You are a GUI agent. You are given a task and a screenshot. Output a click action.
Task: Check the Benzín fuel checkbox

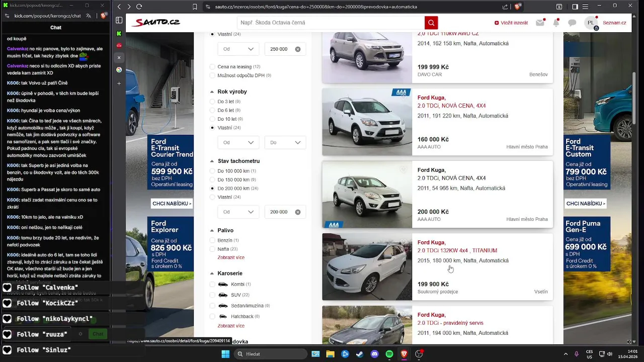(x=212, y=240)
